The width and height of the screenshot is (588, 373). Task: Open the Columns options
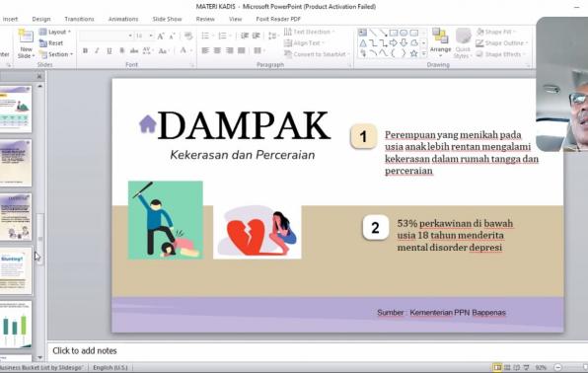(258, 50)
